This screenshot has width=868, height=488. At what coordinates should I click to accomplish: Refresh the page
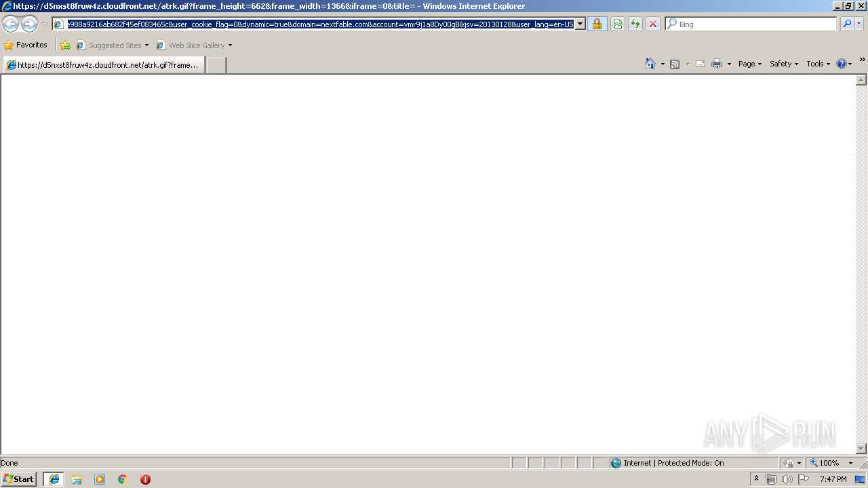(635, 24)
